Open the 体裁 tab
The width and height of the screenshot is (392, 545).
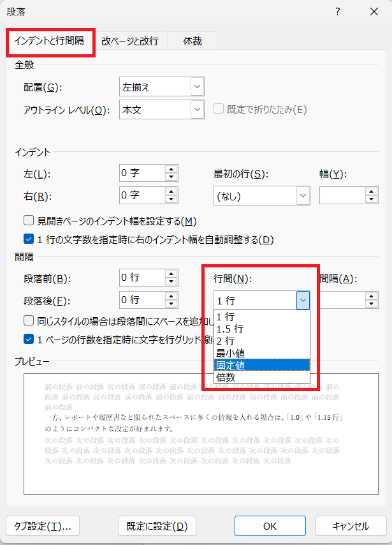click(x=192, y=41)
